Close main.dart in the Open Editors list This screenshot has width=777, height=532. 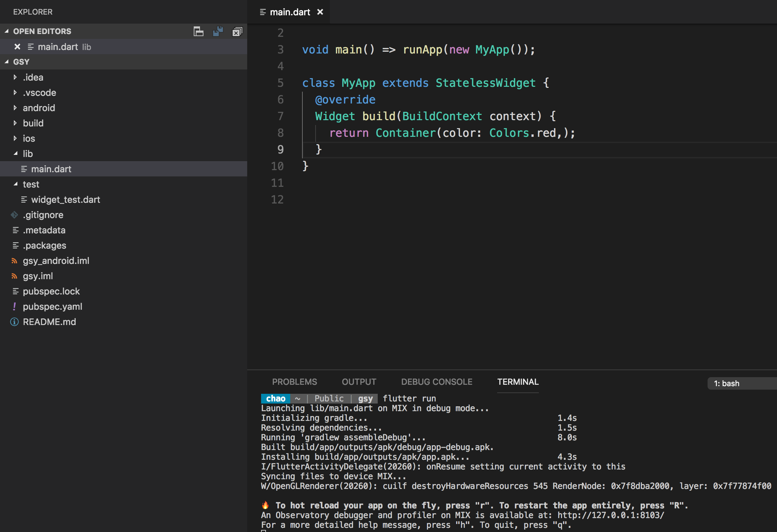point(17,47)
